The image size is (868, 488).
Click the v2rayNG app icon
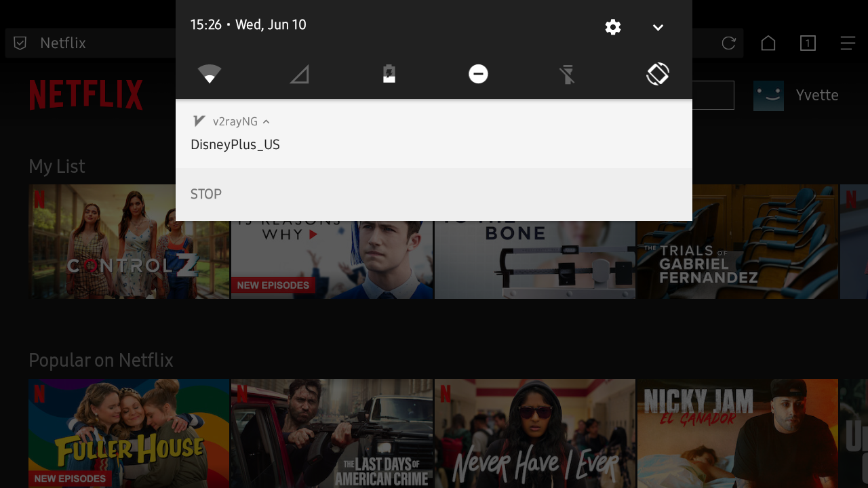coord(199,121)
